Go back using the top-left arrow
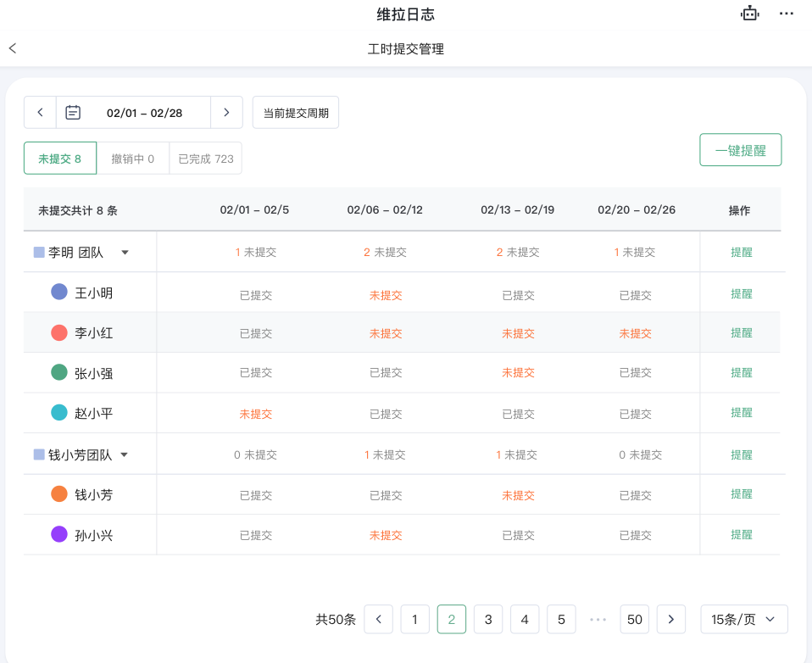This screenshot has width=812, height=663. coord(13,48)
